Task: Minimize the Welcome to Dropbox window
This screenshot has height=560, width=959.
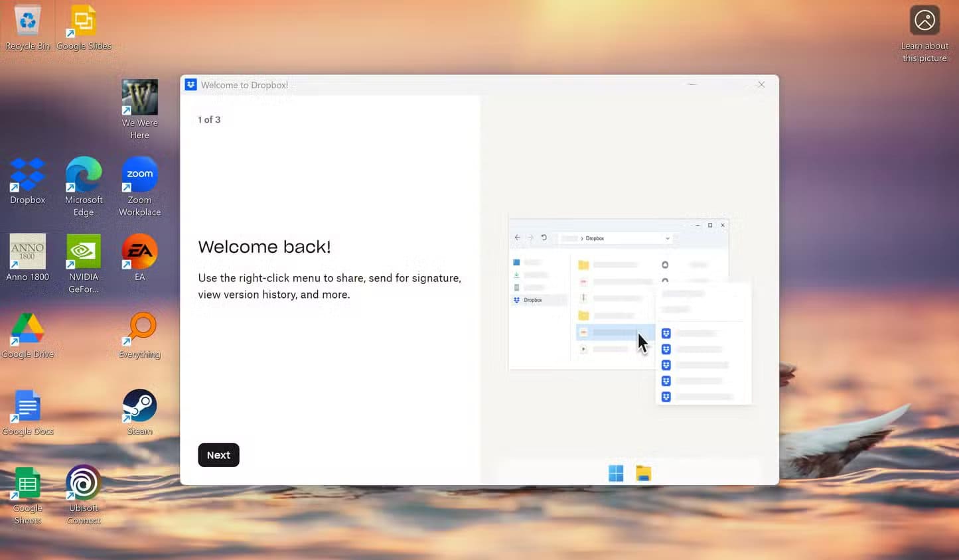Action: (692, 85)
